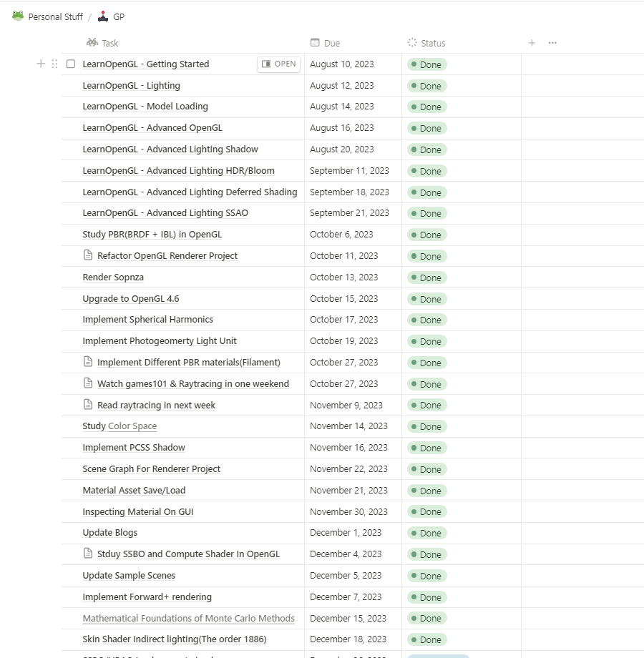Open the Mathematical Foundations of Monte Carlo Methods link
This screenshot has width=644, height=658.
[x=188, y=618]
